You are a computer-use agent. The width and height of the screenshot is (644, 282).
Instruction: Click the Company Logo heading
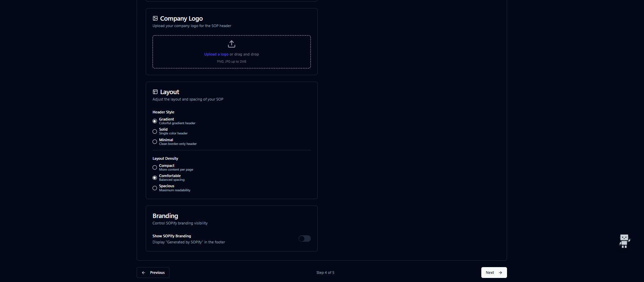click(x=181, y=19)
